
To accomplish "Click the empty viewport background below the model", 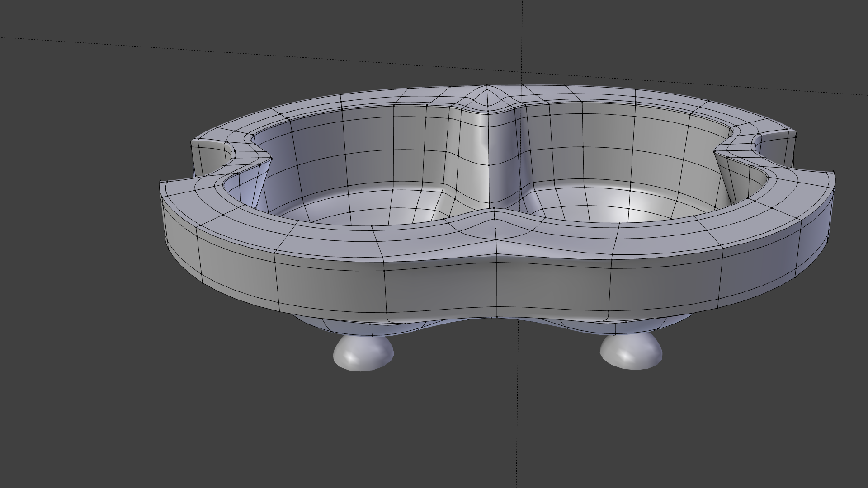I will point(434,429).
